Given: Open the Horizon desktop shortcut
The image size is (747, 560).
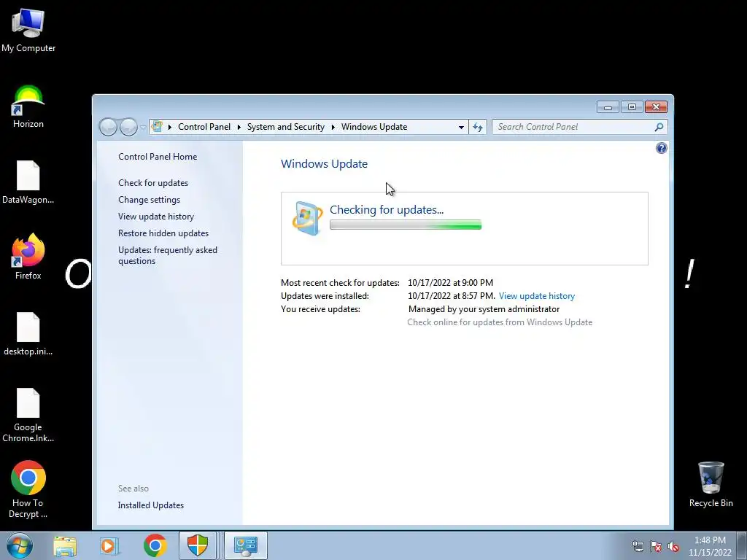Looking at the screenshot, I should point(28,106).
